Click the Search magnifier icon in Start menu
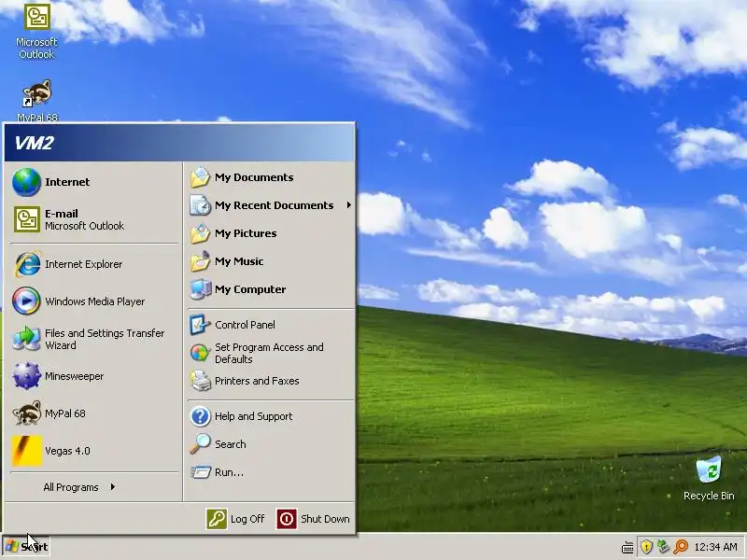Screen dimensions: 747x560 (200, 444)
